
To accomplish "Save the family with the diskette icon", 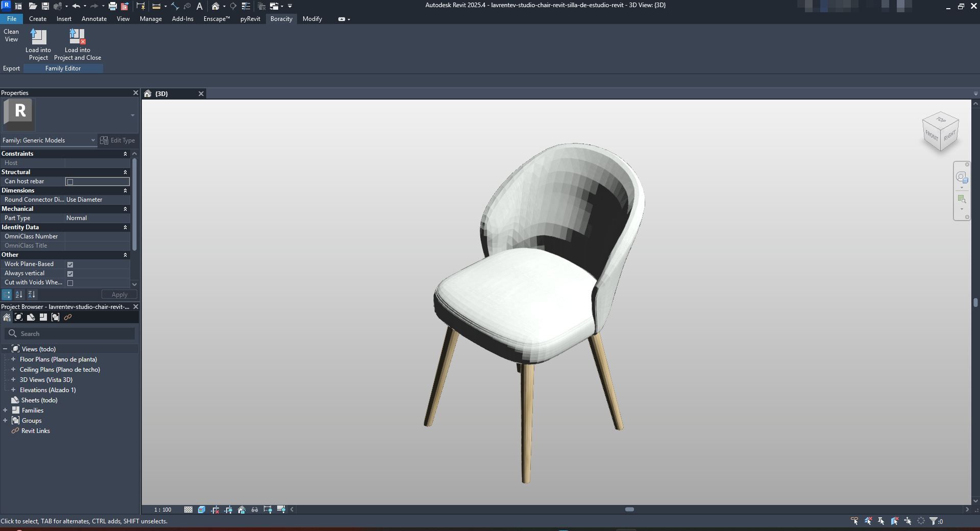I will (x=45, y=6).
